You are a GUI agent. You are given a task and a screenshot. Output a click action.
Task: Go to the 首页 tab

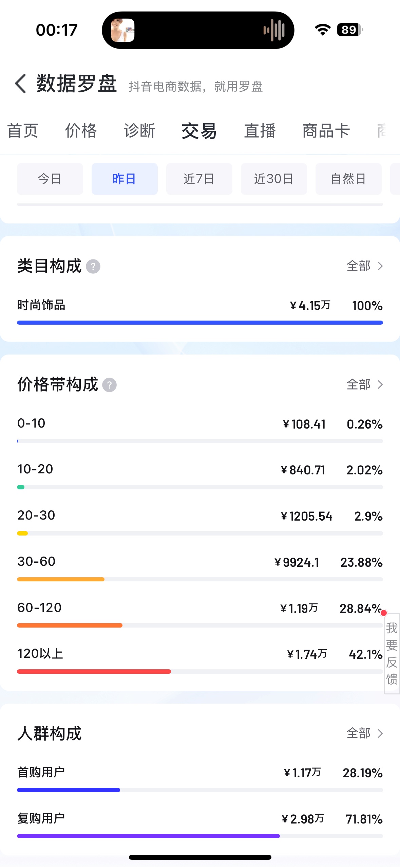(x=23, y=131)
